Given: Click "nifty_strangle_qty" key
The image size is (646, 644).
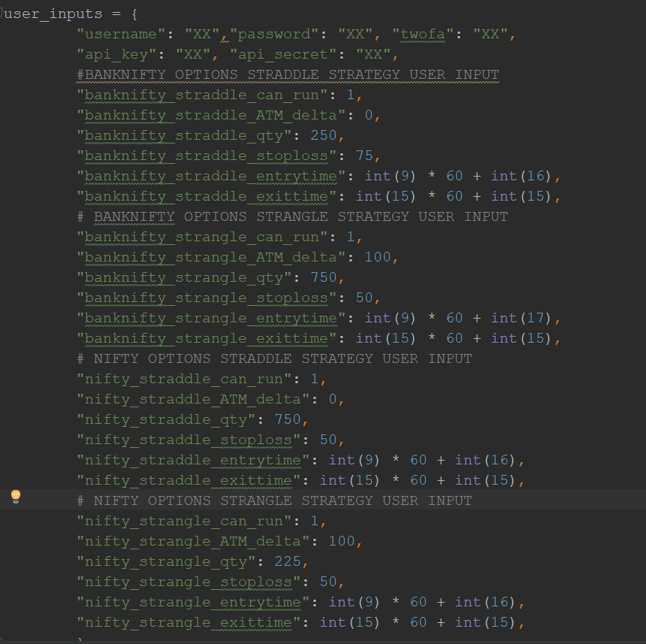Looking at the screenshot, I should [x=167, y=561].
